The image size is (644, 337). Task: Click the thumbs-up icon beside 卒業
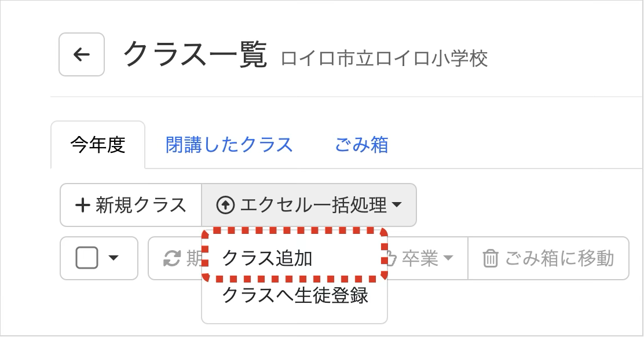coord(391,259)
